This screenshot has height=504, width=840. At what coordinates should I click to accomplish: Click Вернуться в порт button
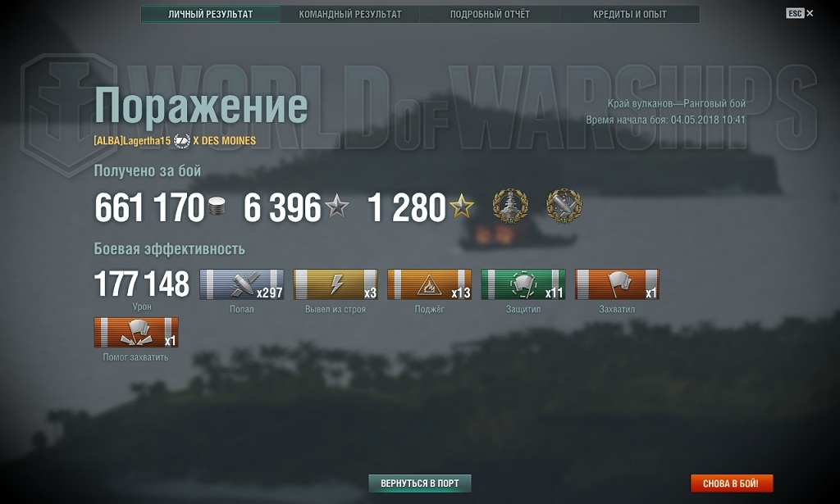click(x=419, y=484)
